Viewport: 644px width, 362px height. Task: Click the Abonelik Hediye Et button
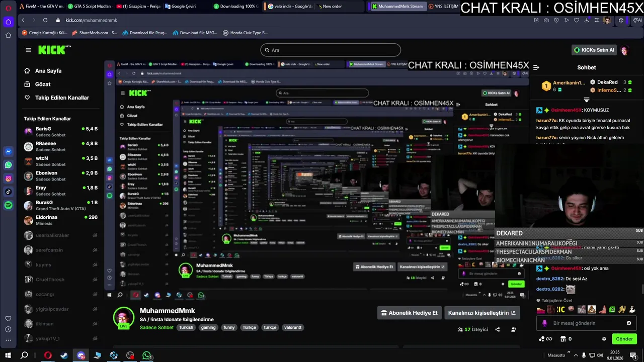pyautogui.click(x=409, y=313)
